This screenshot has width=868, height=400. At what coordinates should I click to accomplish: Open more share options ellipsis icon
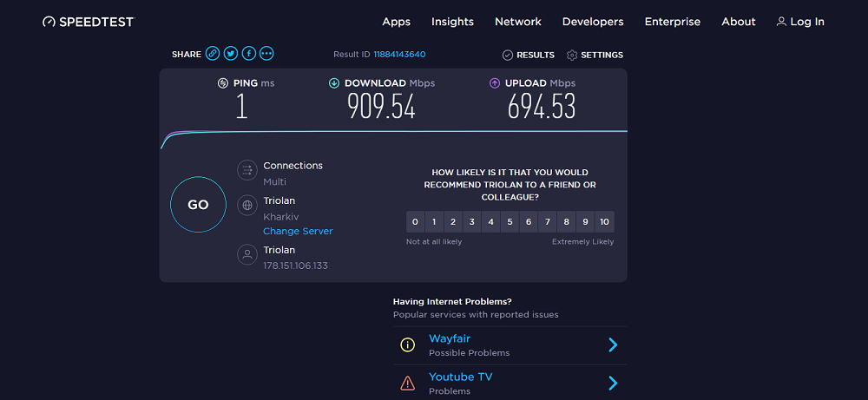[x=266, y=54]
